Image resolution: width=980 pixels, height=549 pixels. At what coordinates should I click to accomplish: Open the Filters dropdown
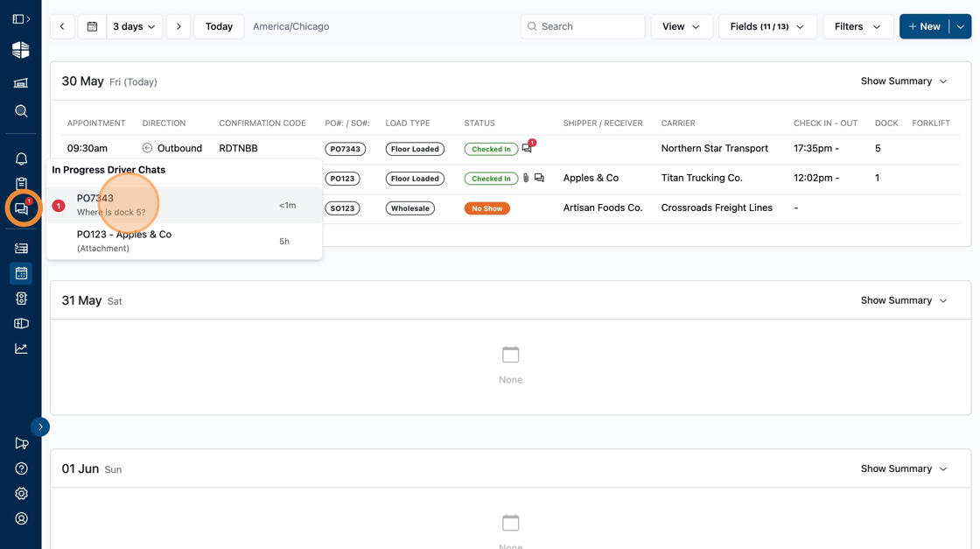click(x=858, y=26)
